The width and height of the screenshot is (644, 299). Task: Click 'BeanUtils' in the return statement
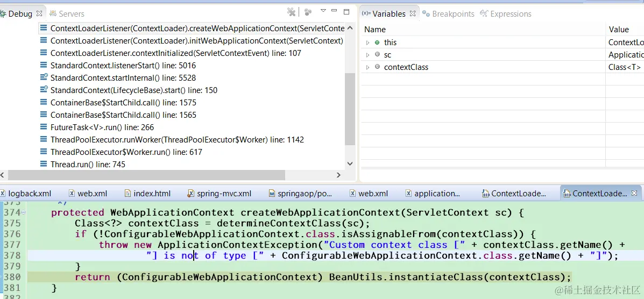tap(356, 277)
